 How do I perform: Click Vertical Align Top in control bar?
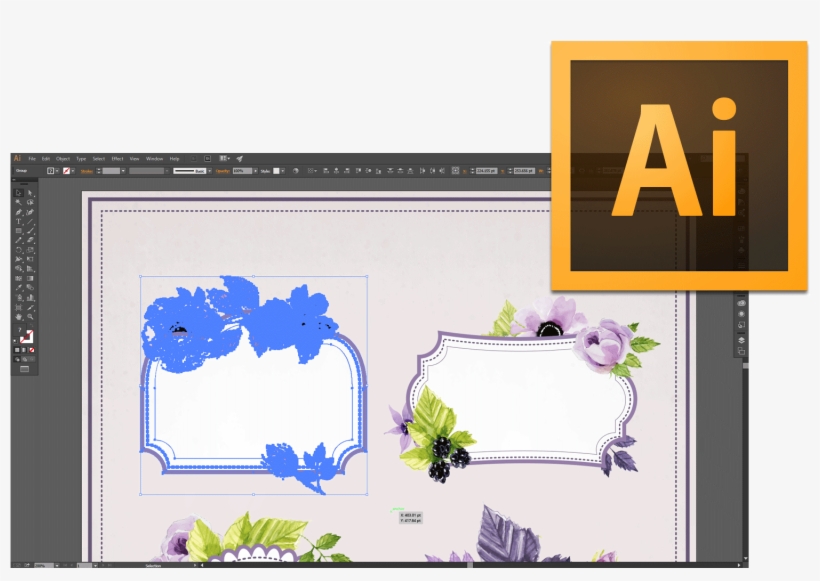358,170
